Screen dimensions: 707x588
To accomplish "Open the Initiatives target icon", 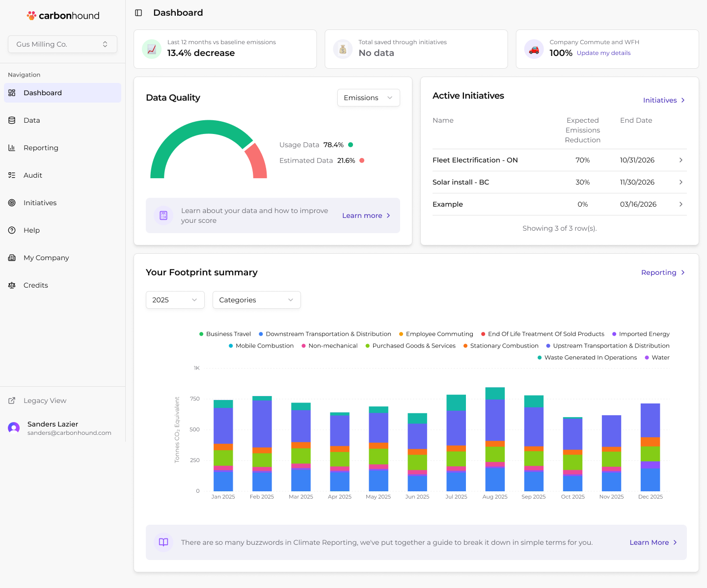I will (12, 203).
